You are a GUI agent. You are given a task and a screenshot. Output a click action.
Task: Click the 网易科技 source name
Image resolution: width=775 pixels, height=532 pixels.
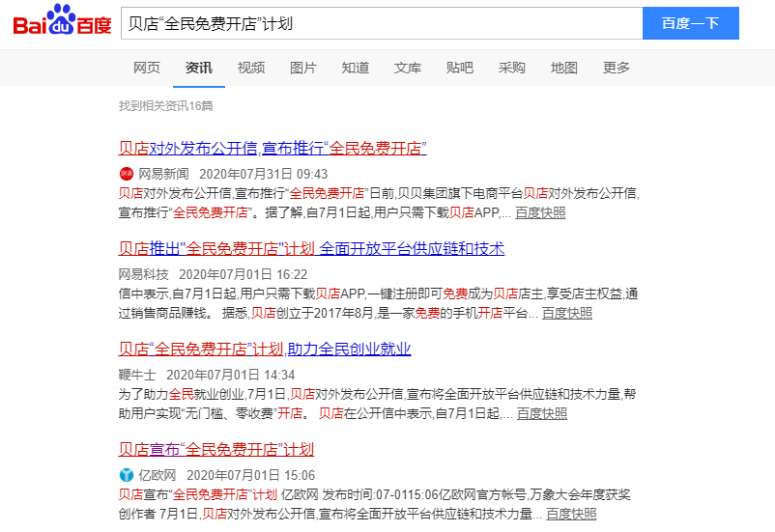point(143,274)
